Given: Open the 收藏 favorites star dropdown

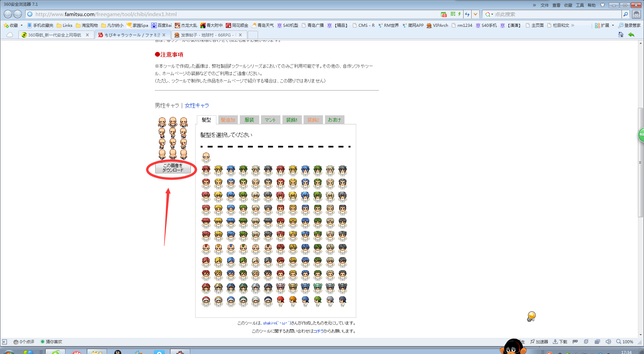Looking at the screenshot, I should coord(13,25).
